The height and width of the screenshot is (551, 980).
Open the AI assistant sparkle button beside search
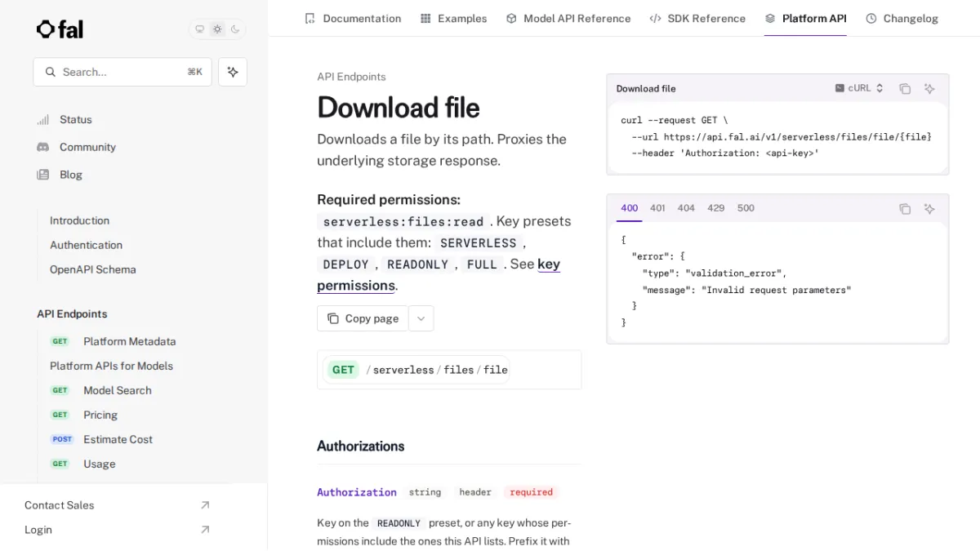pos(233,72)
